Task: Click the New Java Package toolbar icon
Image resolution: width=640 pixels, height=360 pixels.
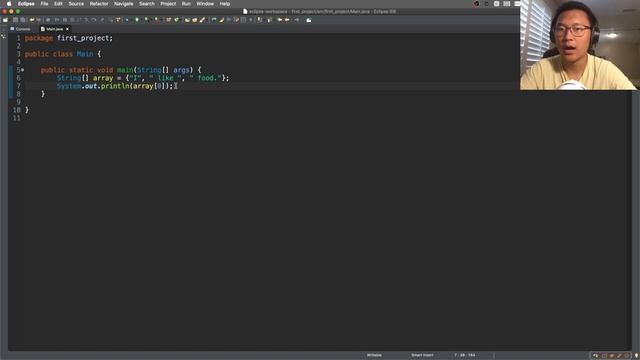Action: (x=168, y=20)
